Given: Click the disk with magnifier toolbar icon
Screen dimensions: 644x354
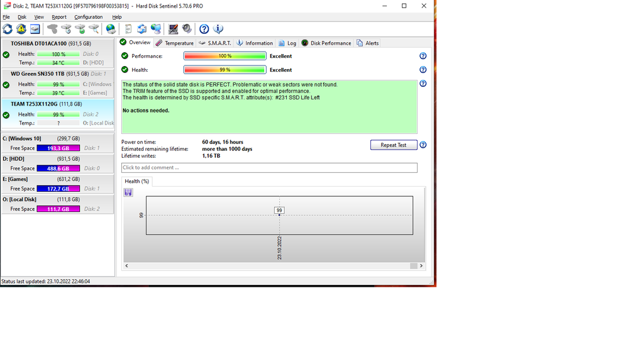Looking at the screenshot, I should click(x=94, y=29).
